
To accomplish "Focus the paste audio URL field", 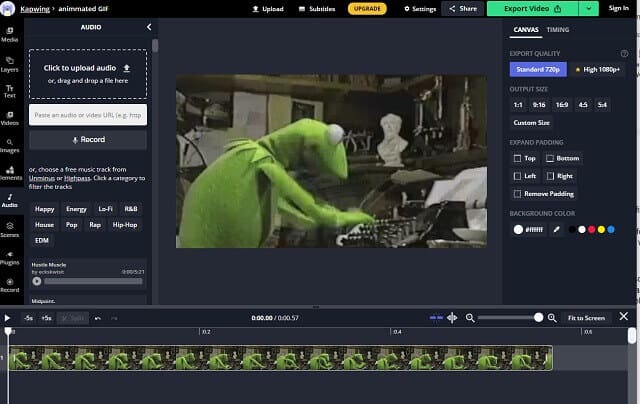I will tap(88, 115).
